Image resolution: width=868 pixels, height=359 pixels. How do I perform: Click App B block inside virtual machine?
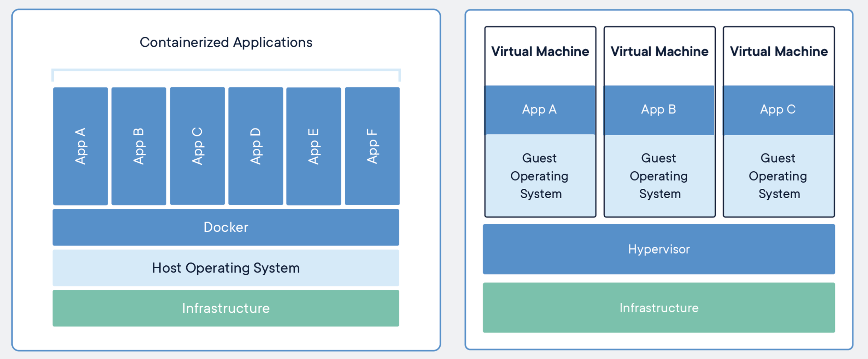coord(659,110)
